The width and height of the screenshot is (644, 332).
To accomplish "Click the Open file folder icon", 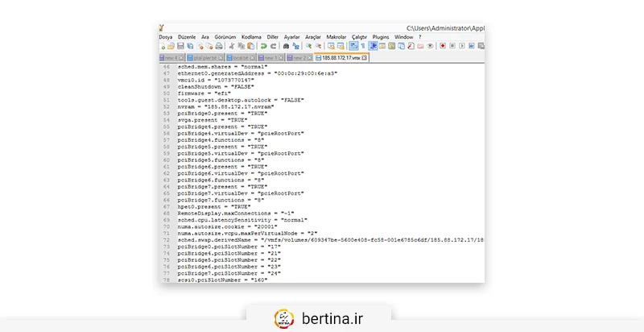I will click(173, 47).
